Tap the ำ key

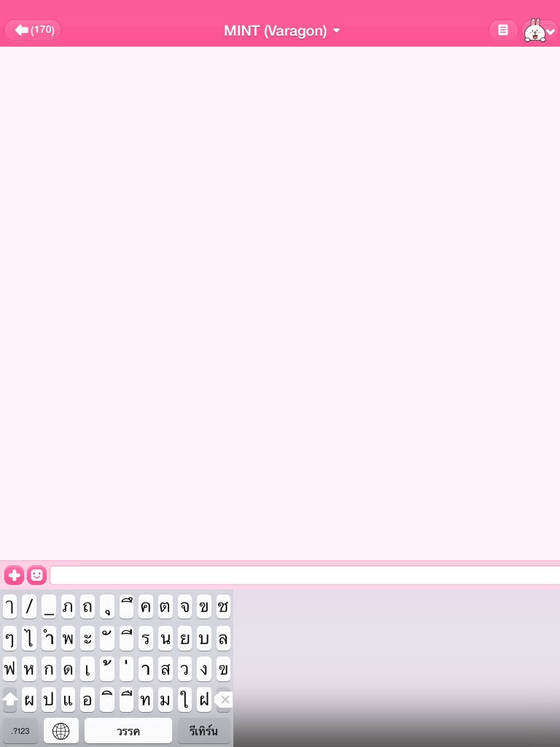pyautogui.click(x=49, y=638)
